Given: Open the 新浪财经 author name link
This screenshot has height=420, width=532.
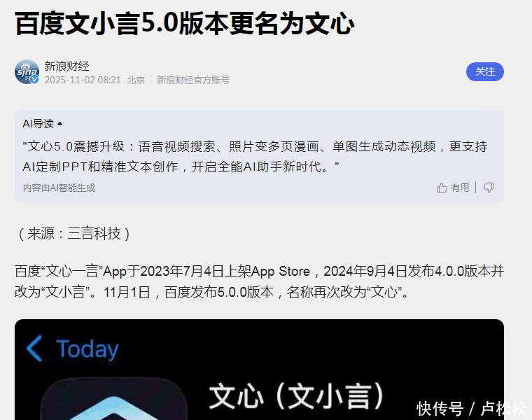Looking at the screenshot, I should [x=66, y=66].
